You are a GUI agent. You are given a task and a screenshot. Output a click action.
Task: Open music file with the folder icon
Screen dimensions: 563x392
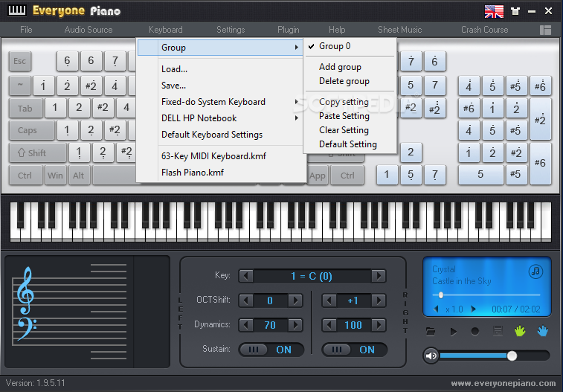pos(431,332)
